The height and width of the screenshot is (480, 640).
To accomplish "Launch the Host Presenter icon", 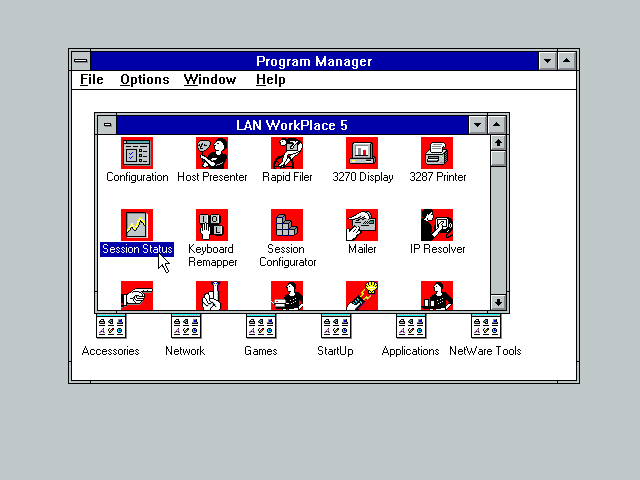I will (x=212, y=153).
